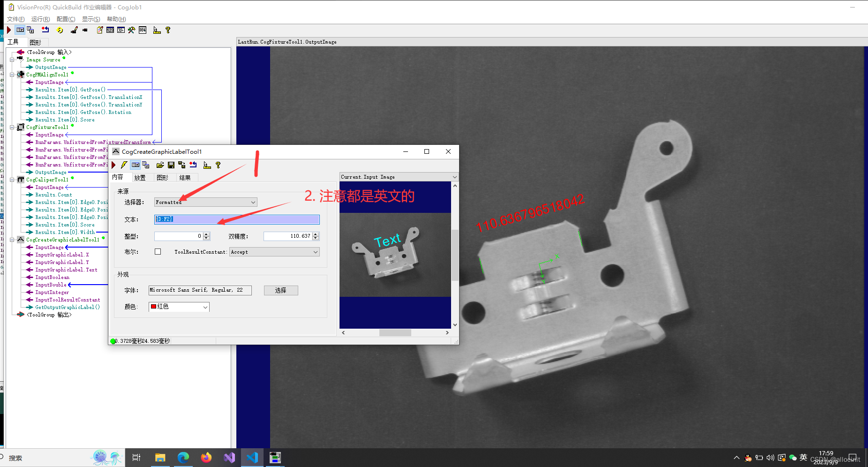
Task: Open the hammer and wrench tools icon
Action: [131, 30]
